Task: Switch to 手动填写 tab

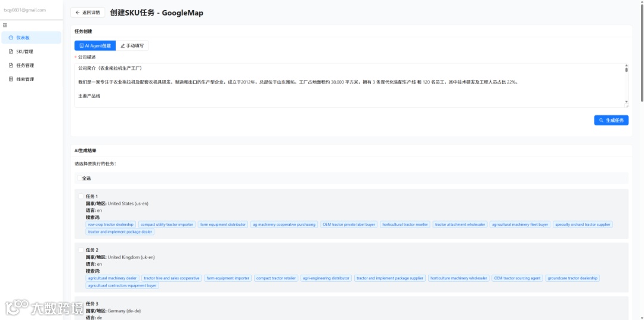Action: pyautogui.click(x=132, y=45)
